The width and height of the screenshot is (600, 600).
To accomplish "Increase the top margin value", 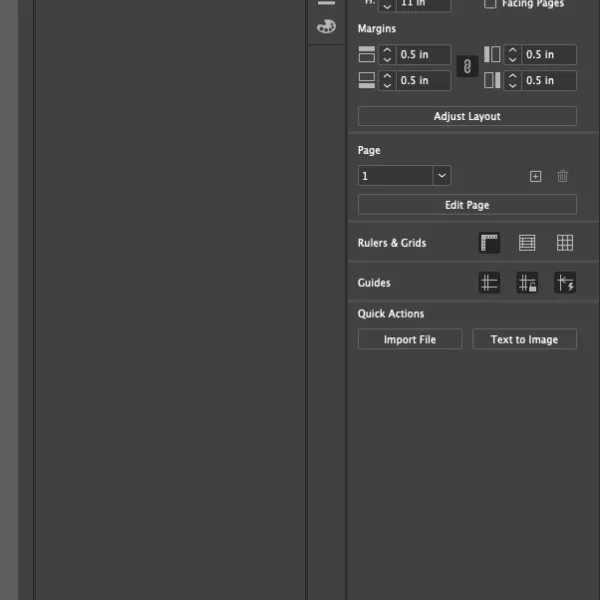I will click(387, 50).
